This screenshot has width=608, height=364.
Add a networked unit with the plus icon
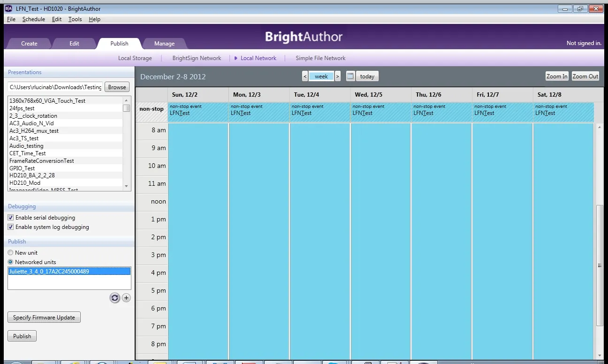click(126, 298)
